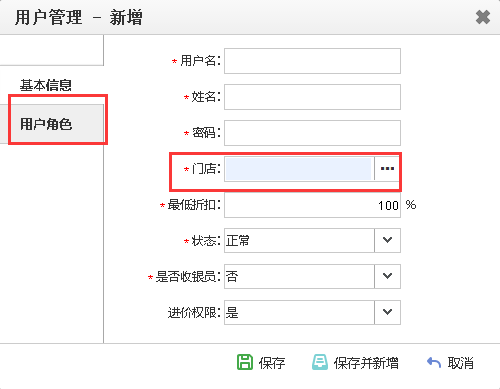Click the 是否收银员 field showing 否
This screenshot has height=389, width=500.
(x=299, y=276)
